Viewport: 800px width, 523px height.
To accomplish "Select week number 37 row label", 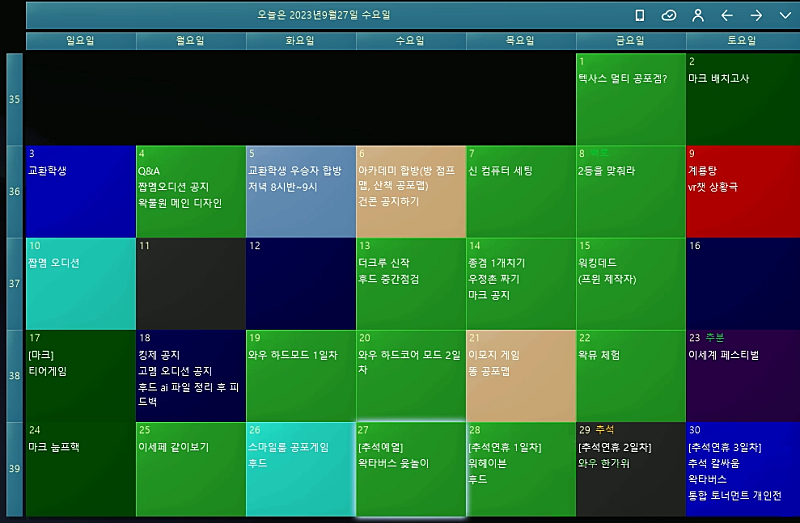I will [x=14, y=284].
